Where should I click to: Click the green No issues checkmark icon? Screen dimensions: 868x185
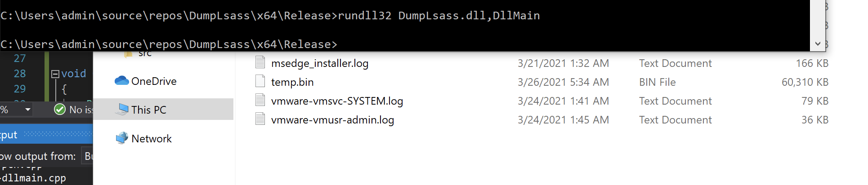[x=60, y=110]
